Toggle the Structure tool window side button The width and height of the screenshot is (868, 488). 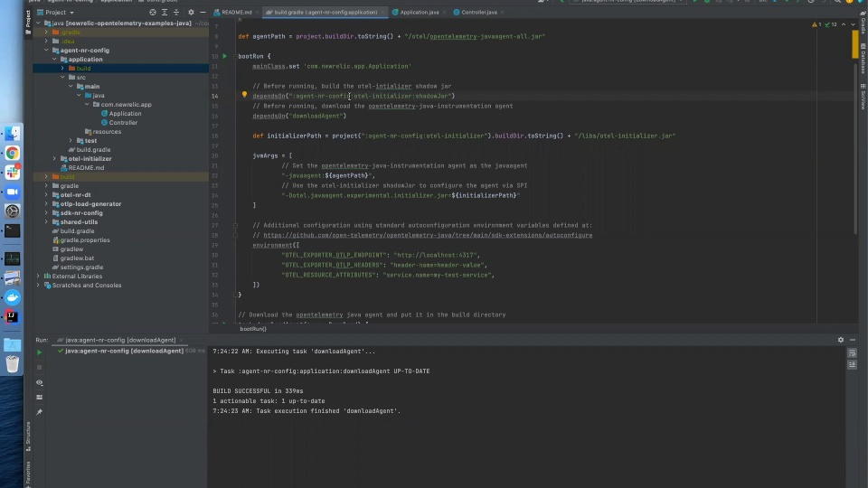[x=28, y=436]
